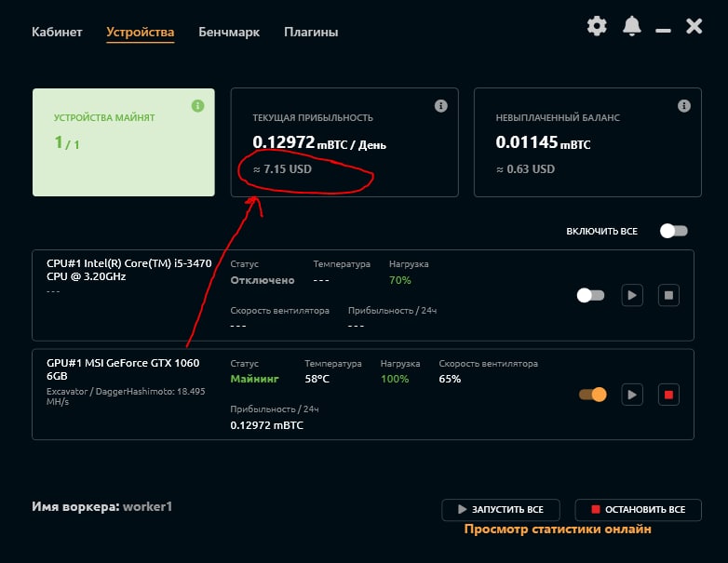The image size is (728, 563).
Task: Open the Кабинет tab
Action: click(x=57, y=32)
